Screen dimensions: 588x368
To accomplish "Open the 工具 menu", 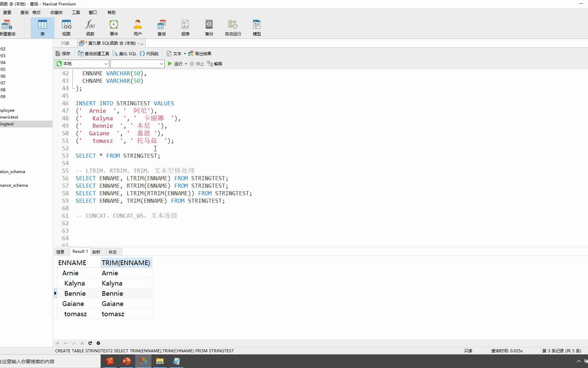I will (76, 13).
